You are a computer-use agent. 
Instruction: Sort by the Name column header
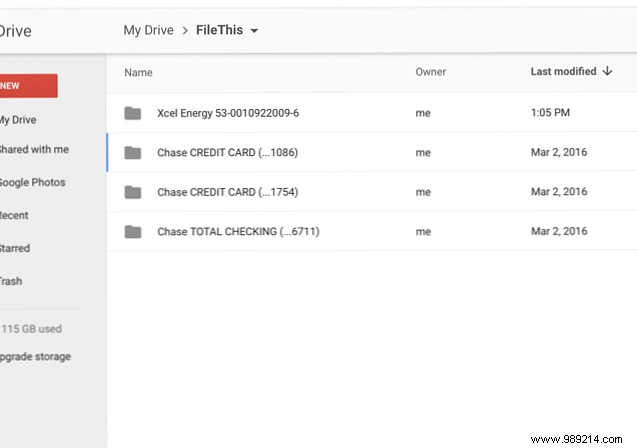(x=138, y=72)
